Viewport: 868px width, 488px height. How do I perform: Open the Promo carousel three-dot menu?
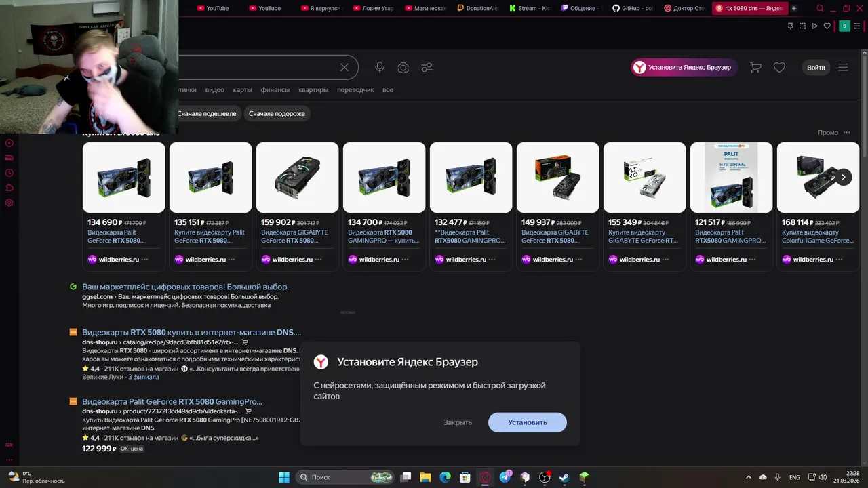(846, 132)
